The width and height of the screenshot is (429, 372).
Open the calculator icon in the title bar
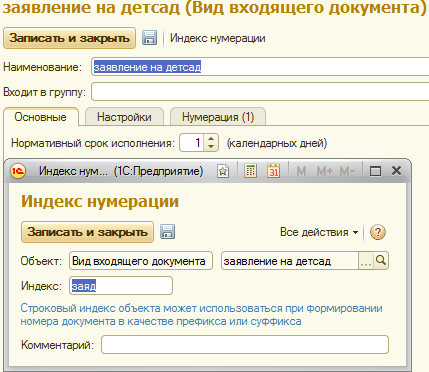click(250, 171)
